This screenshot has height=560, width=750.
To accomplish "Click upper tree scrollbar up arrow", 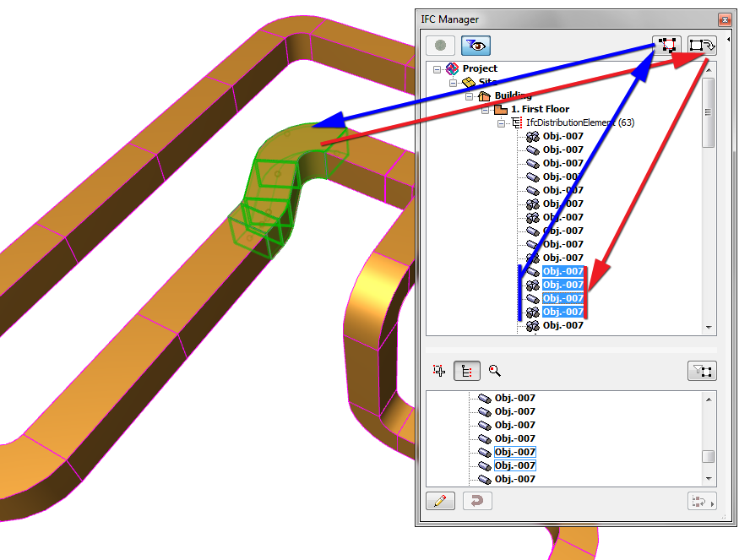I will coord(709,70).
